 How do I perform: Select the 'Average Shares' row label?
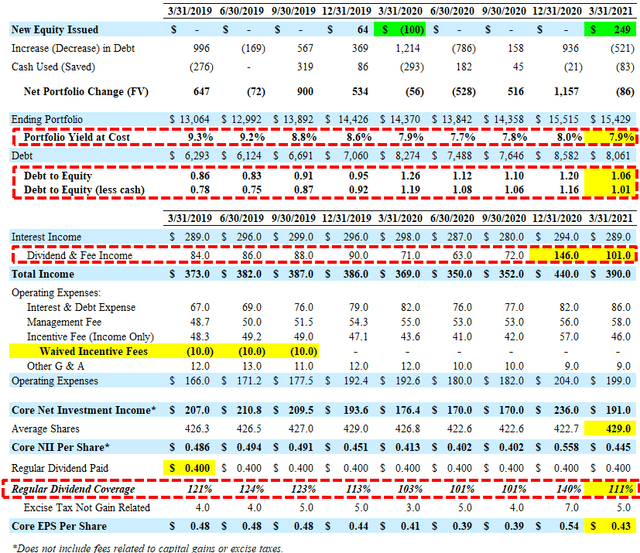[x=45, y=429]
